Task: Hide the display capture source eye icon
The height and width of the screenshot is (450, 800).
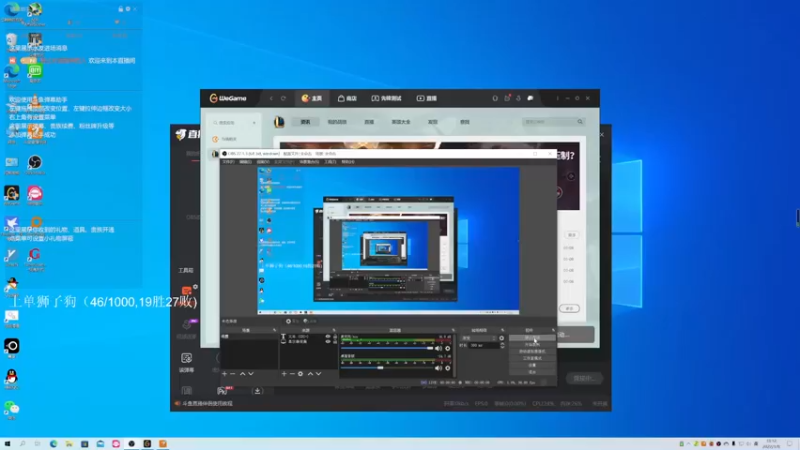Action: [328, 341]
